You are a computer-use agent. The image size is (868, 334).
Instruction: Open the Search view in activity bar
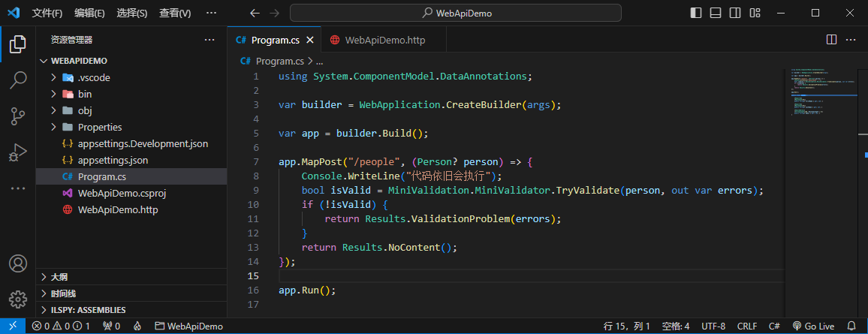click(18, 80)
